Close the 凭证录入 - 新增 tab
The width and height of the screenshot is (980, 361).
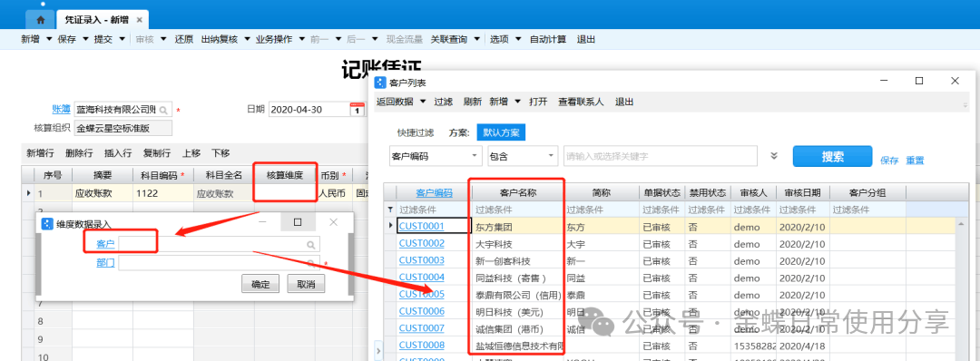(x=140, y=20)
